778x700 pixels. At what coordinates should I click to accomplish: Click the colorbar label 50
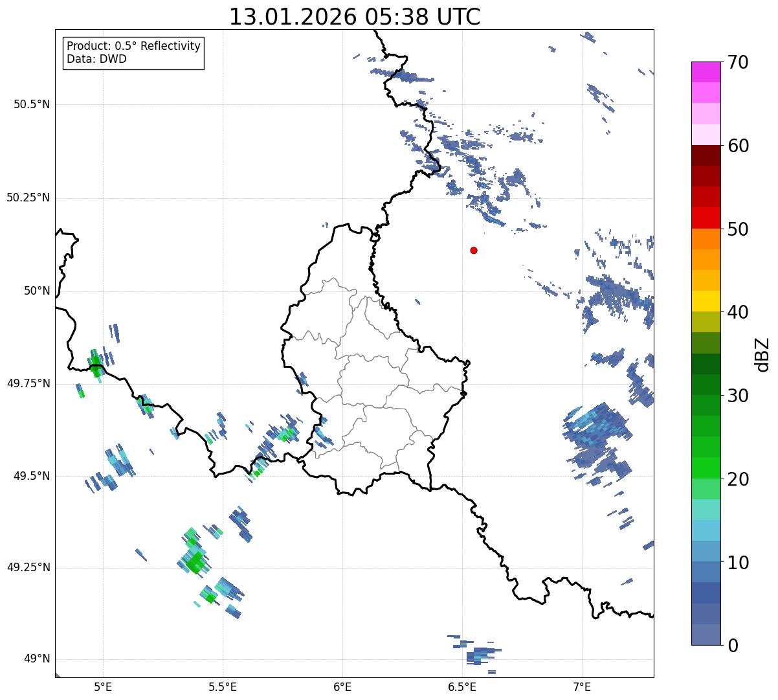point(738,229)
